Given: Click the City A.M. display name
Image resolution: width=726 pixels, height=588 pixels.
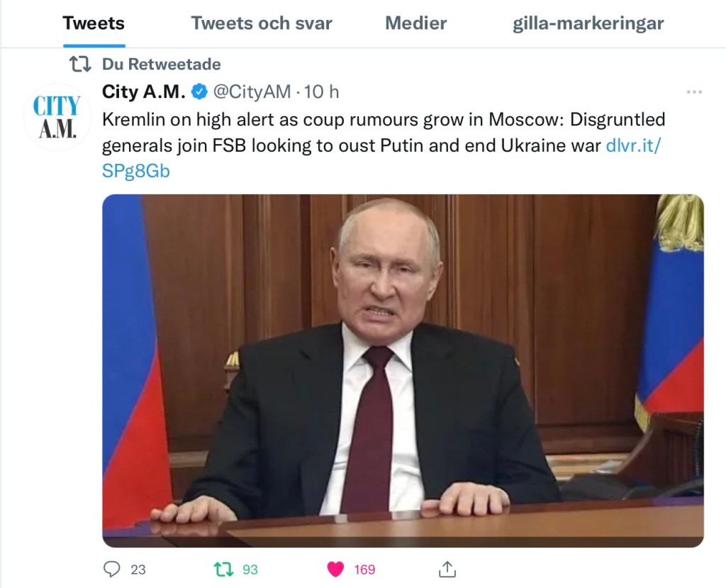Looking at the screenshot, I should [x=144, y=91].
